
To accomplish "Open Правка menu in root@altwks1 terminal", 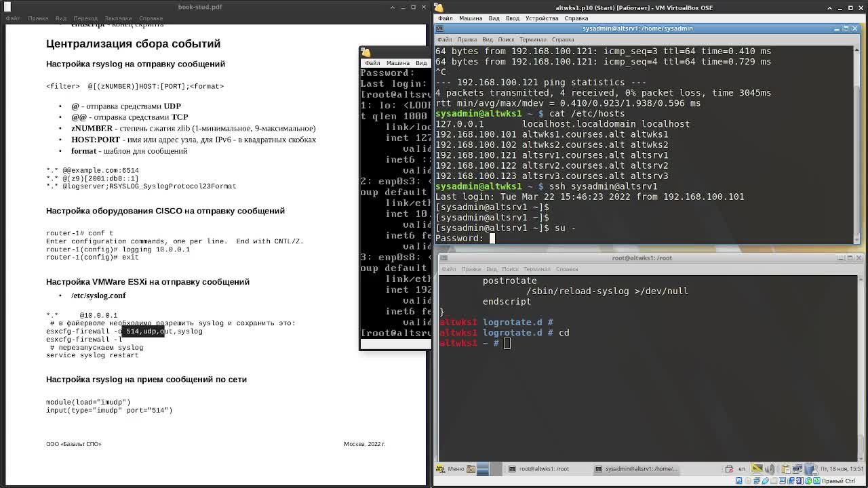I will point(471,269).
